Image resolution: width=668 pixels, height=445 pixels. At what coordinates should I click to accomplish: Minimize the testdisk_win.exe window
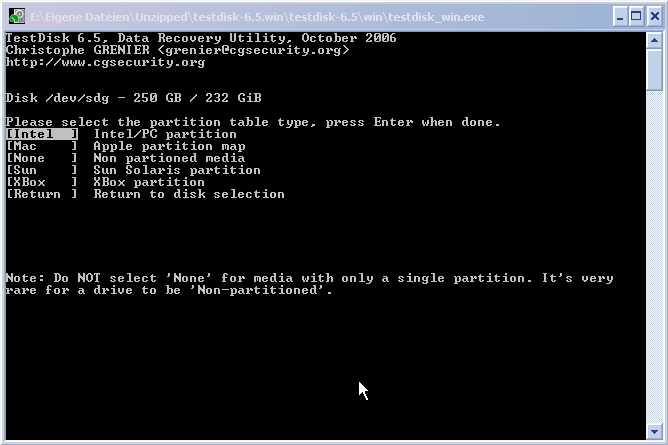620,17
